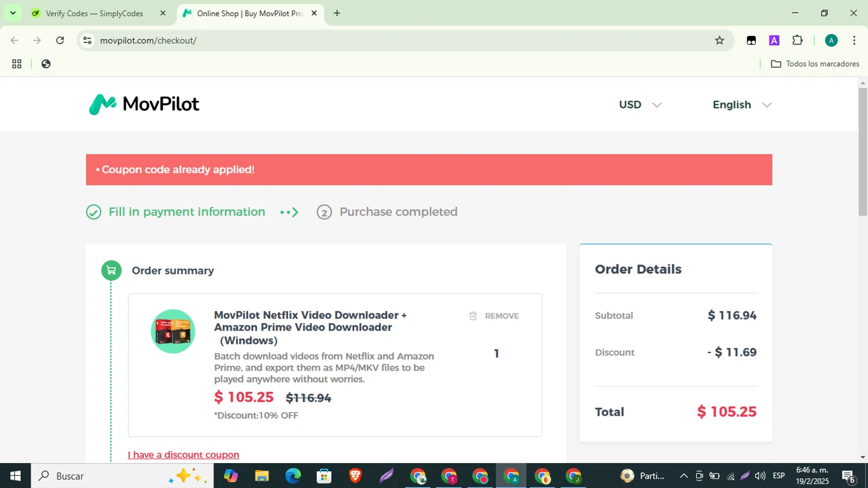The width and height of the screenshot is (868, 488).
Task: Go back to previous page
Action: point(14,41)
